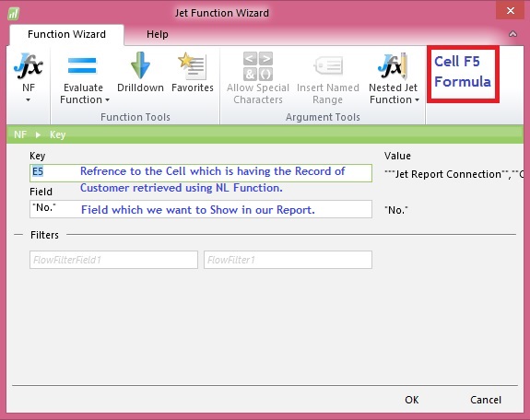Collapse the Filters section
The width and height of the screenshot is (530, 420).
point(18,235)
